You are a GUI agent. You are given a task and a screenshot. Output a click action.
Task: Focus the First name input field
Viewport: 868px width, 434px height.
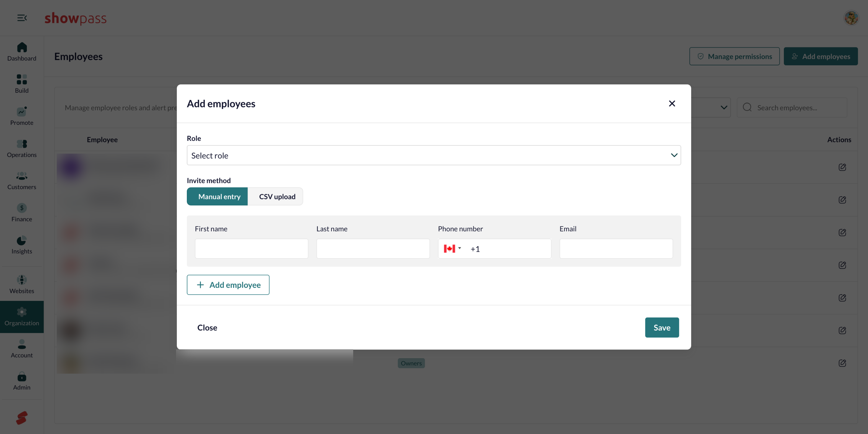click(251, 249)
